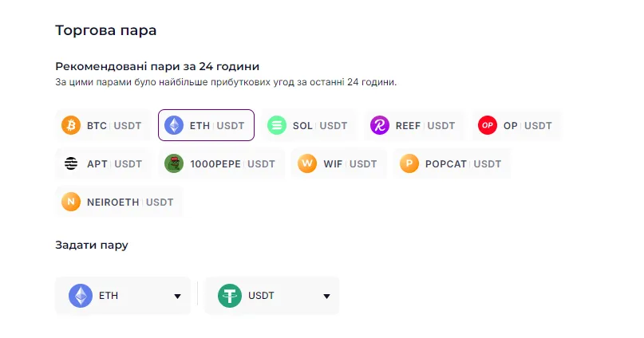This screenshot has width=644, height=338.
Task: Click the POPCAT coin icon
Action: (x=409, y=164)
